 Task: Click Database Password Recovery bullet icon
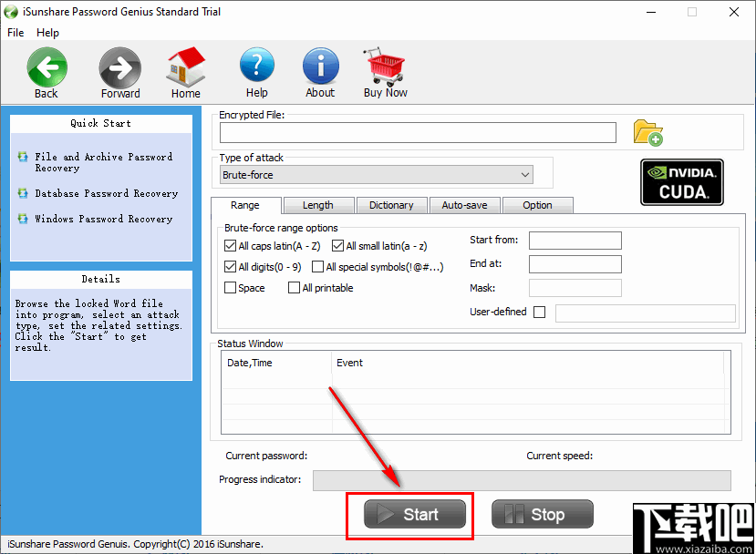pyautogui.click(x=23, y=193)
